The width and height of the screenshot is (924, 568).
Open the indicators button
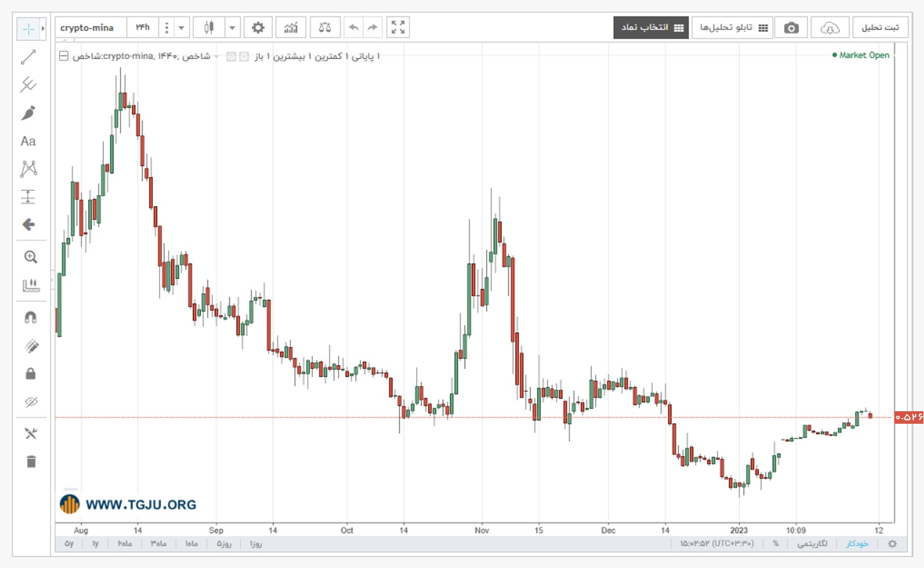click(x=291, y=27)
